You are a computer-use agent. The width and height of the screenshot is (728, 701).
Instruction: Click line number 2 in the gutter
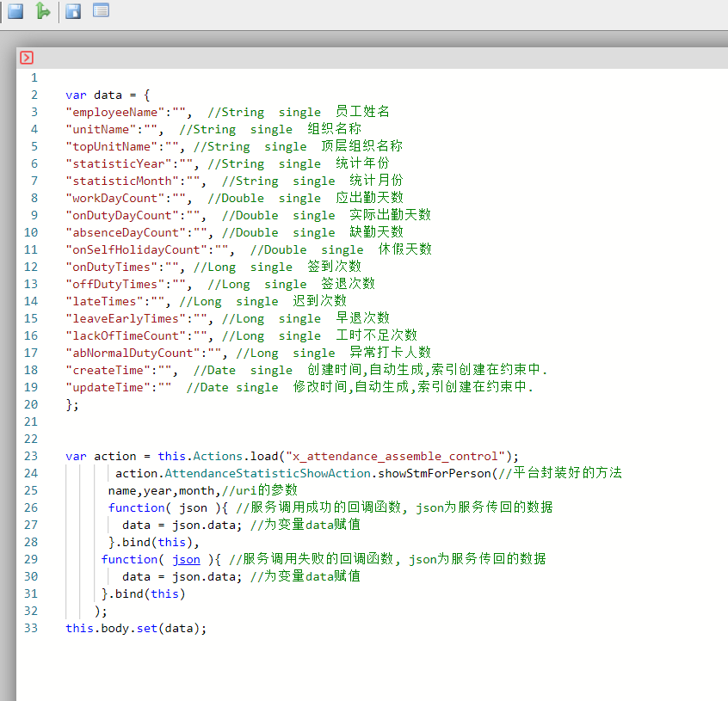34,95
